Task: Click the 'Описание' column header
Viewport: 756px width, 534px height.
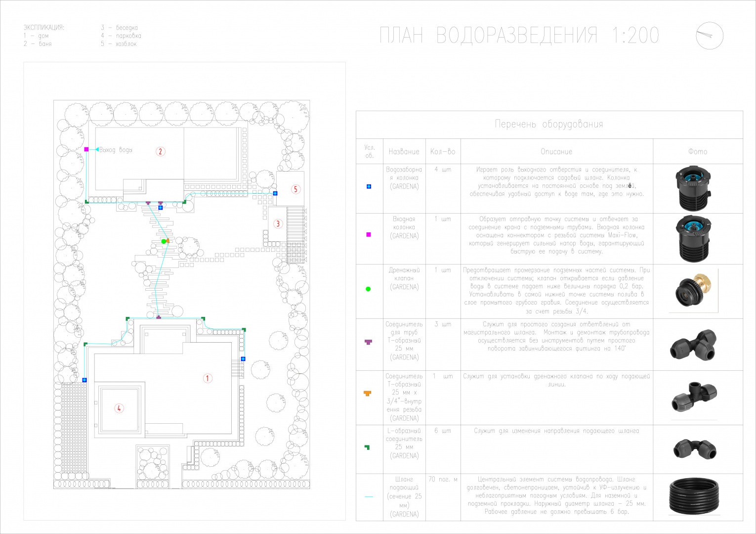Action: coord(556,151)
